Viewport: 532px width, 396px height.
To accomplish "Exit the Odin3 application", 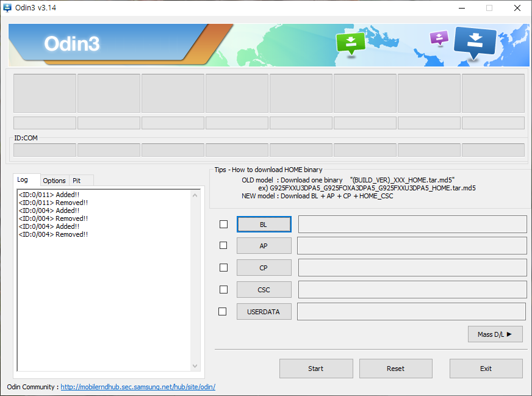I will coord(486,369).
